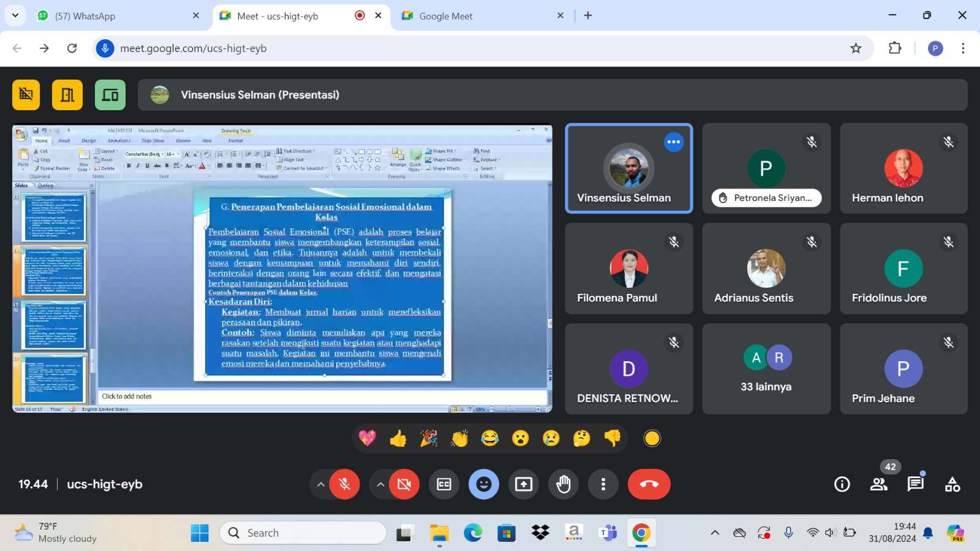Open the activities shapes icon

pos(952,484)
